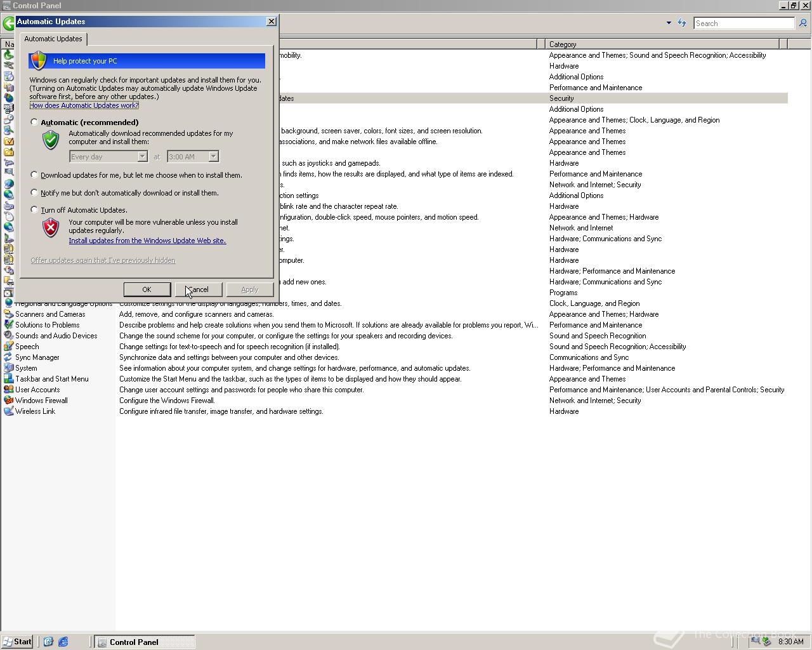The image size is (812, 650).
Task: Launch Internet Explorer from Quick Launch
Action: coord(63,642)
